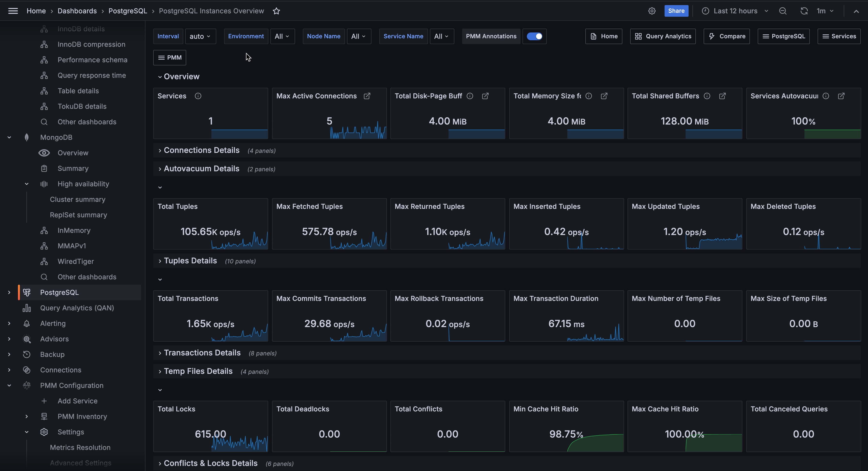This screenshot has width=868, height=471.
Task: Expand Conflicts & Locks Details row
Action: click(x=211, y=463)
